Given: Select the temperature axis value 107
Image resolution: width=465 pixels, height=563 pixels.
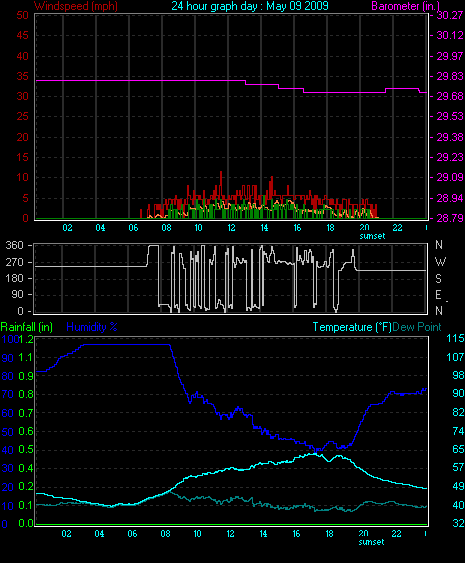Looking at the screenshot, I should (455, 357).
